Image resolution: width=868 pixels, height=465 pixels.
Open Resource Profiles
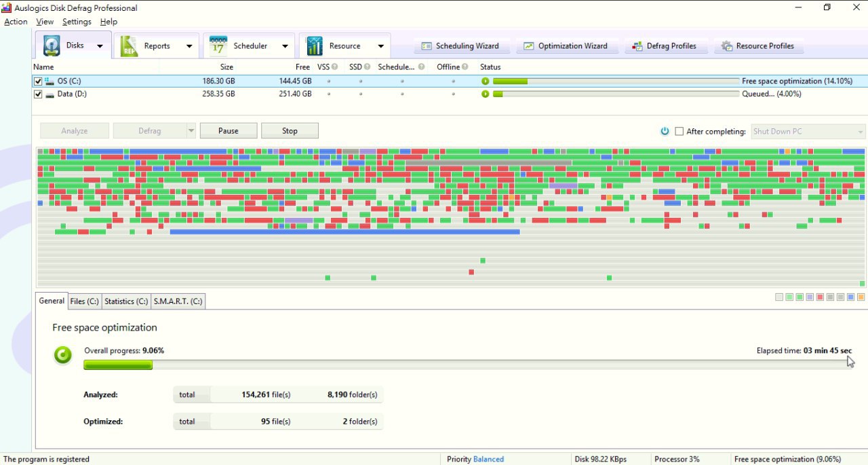[x=757, y=46]
